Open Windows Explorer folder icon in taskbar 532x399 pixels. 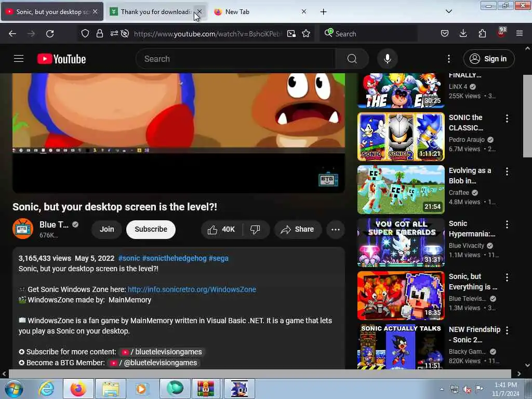111,389
